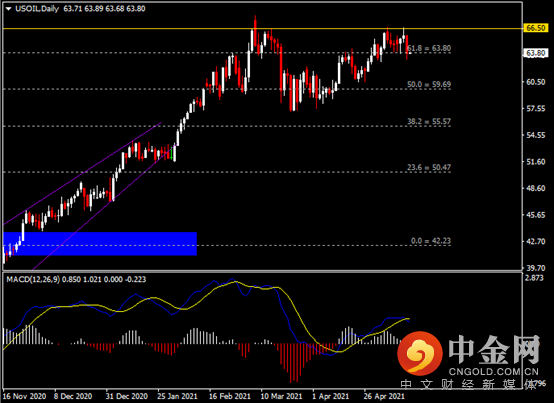
Task: Select the lower purple channel trendline
Action: point(102,208)
